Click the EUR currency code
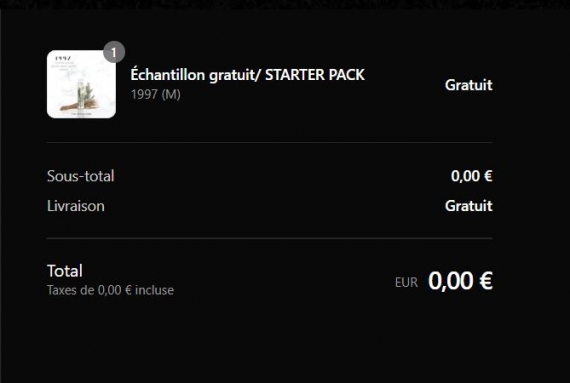Screen dimensions: 570x383 point(406,282)
